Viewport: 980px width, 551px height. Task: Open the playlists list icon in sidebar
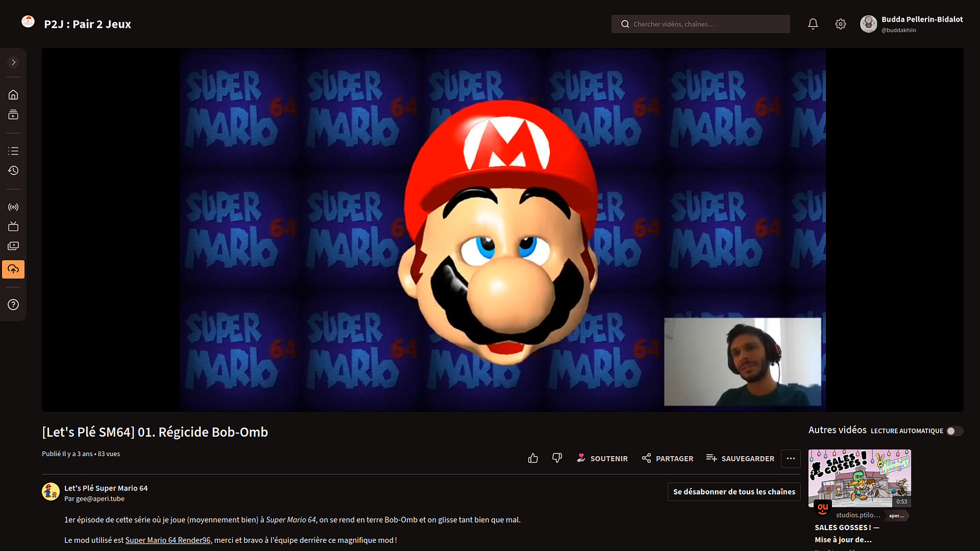coord(13,151)
